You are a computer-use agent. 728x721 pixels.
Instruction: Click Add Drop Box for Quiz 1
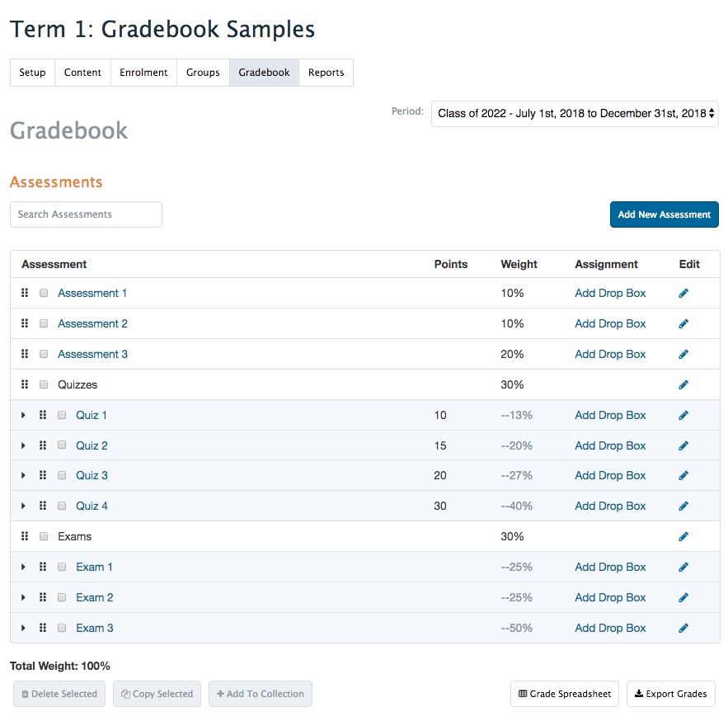pos(610,415)
